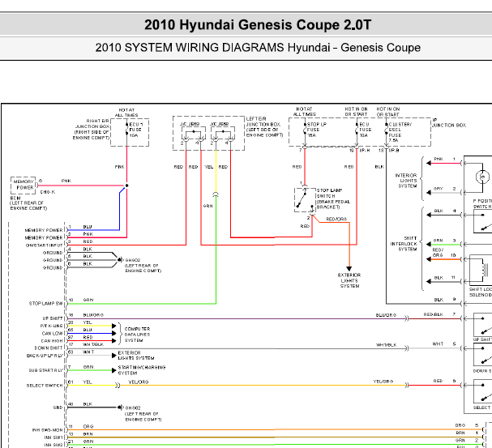Click the 'INH SW1' pin label
This screenshot has width=492, height=448.
click(53, 437)
